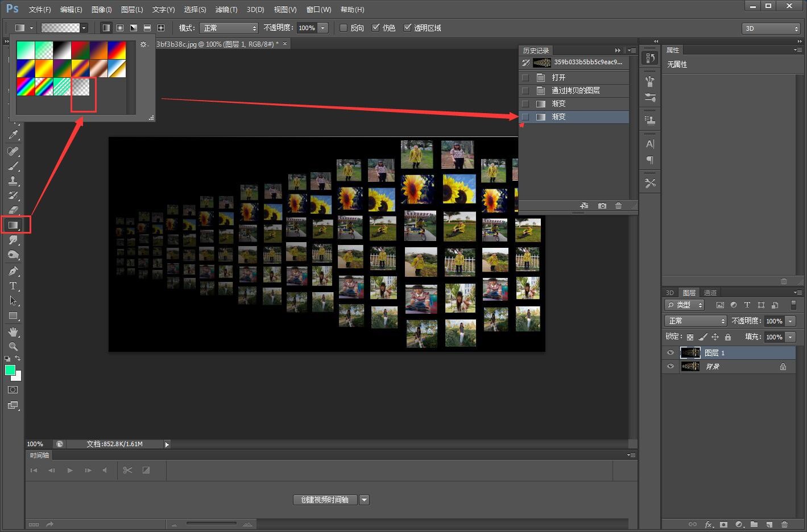Open the gradient picker gear settings
This screenshot has height=532, width=807.
click(144, 44)
